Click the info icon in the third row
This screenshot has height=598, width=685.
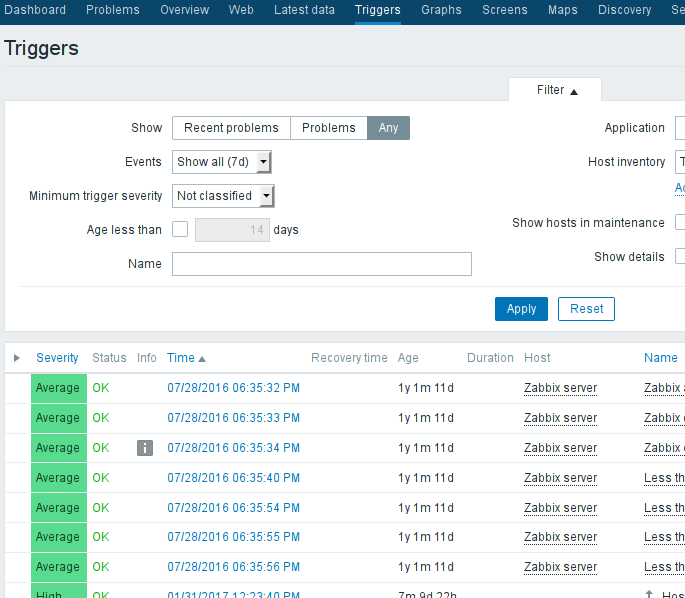[x=145, y=448]
